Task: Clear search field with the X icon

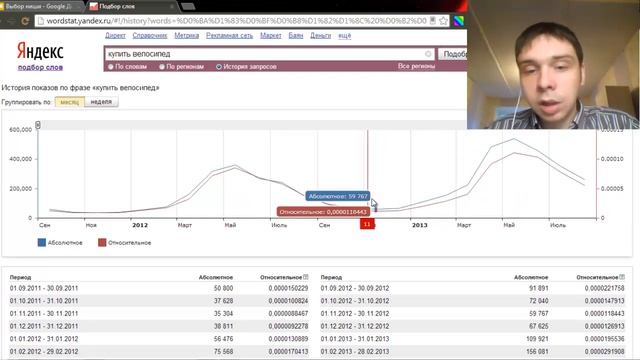Action: pos(428,54)
